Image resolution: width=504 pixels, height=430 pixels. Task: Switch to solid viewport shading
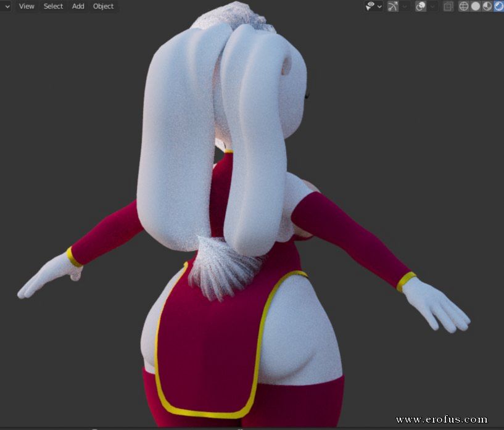tap(476, 6)
